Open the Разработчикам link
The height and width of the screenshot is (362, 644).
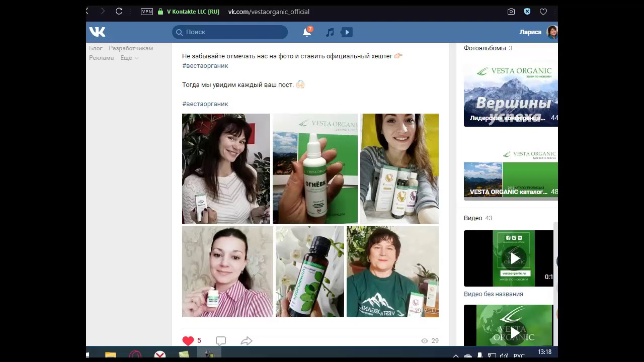coord(131,48)
